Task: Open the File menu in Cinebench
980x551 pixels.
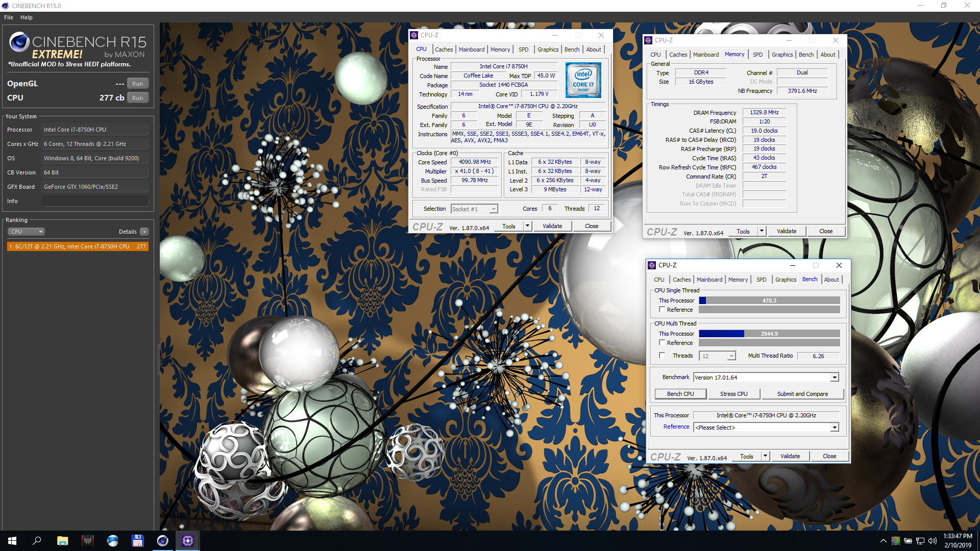Action: click(x=9, y=17)
